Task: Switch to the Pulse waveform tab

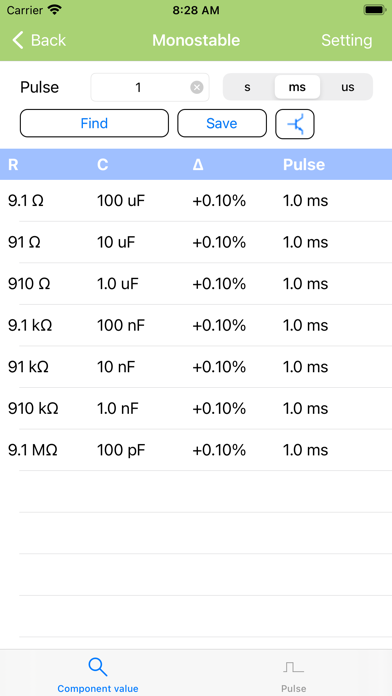Action: (x=293, y=675)
